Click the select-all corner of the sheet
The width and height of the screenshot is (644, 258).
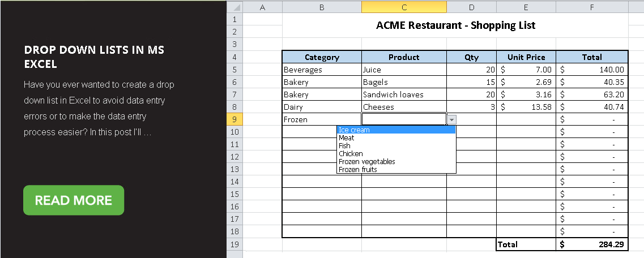click(x=234, y=7)
